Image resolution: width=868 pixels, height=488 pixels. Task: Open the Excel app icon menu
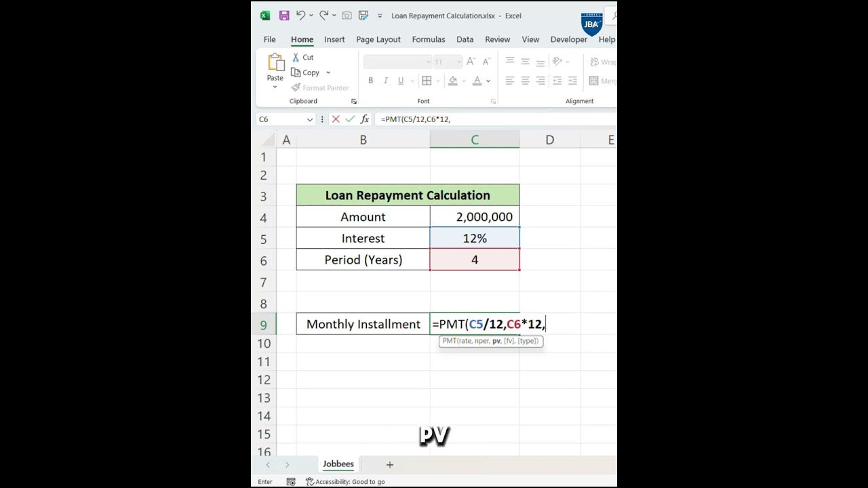tap(265, 16)
